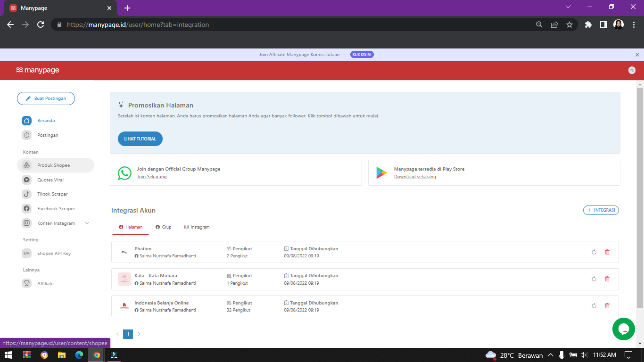This screenshot has width=644, height=362.
Task: Click the page vertical scrollbar
Action: point(640,198)
